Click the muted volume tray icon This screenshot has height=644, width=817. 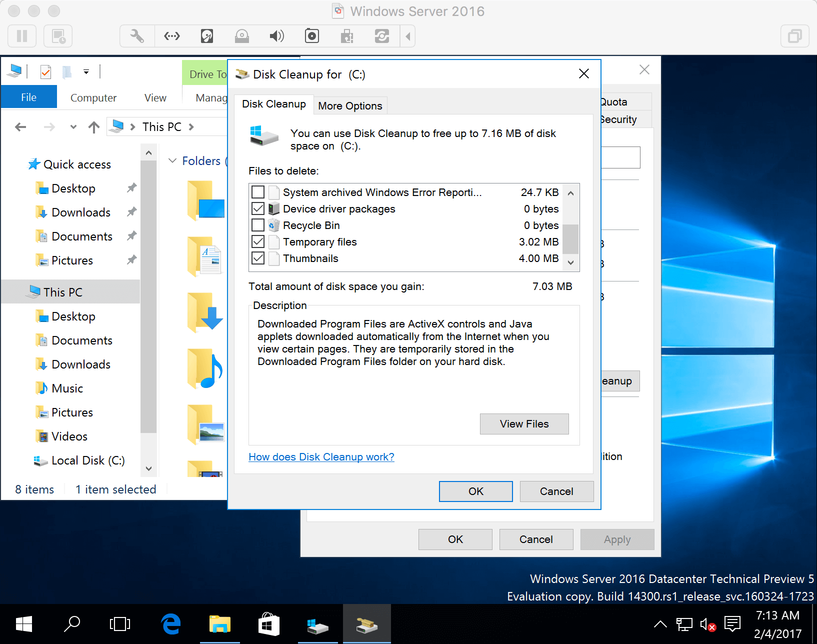pos(708,624)
